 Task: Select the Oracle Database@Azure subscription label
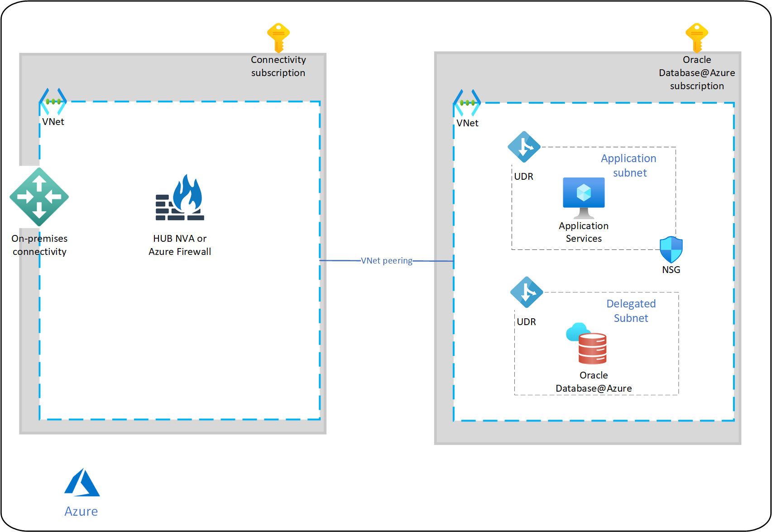[697, 73]
